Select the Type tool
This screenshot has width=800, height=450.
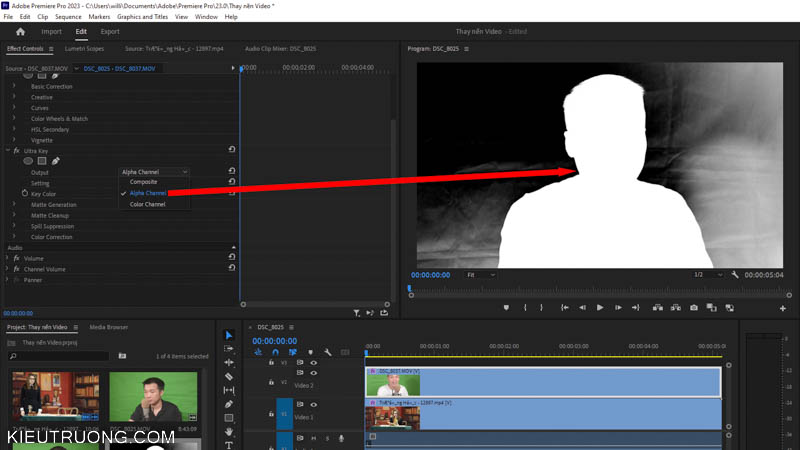click(229, 445)
